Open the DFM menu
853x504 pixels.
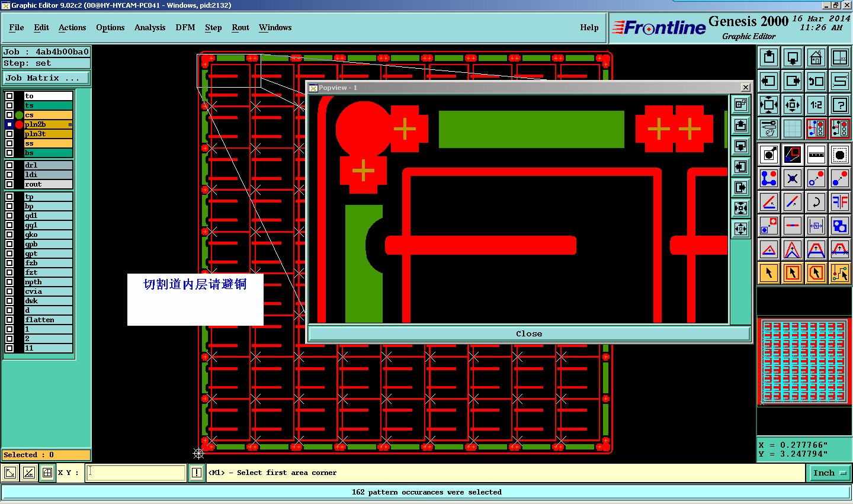point(185,27)
